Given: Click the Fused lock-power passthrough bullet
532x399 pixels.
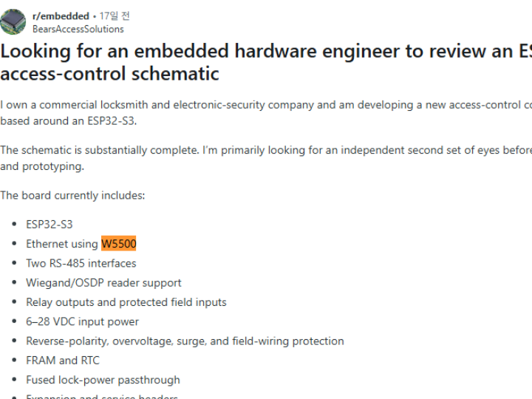Looking at the screenshot, I should point(103,380).
